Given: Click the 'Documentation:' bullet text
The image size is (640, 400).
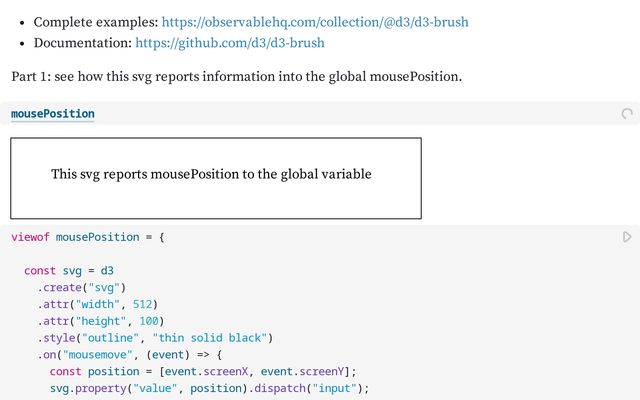Looking at the screenshot, I should point(83,43).
